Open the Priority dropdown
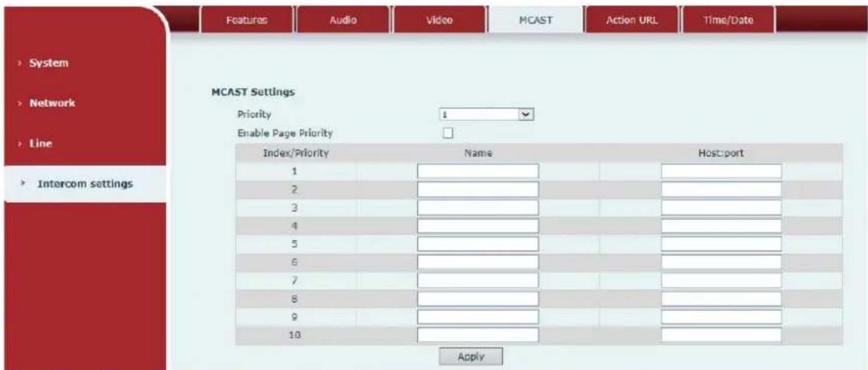This screenshot has height=370, width=868. pyautogui.click(x=486, y=115)
